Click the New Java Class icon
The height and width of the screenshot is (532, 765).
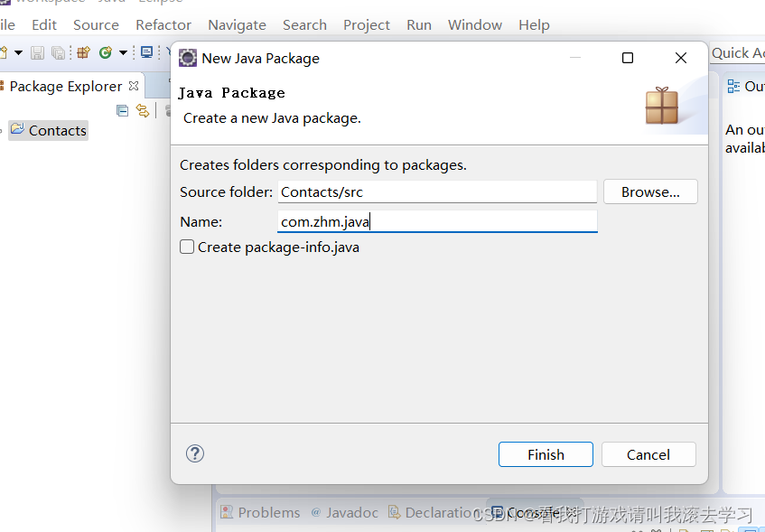click(106, 53)
